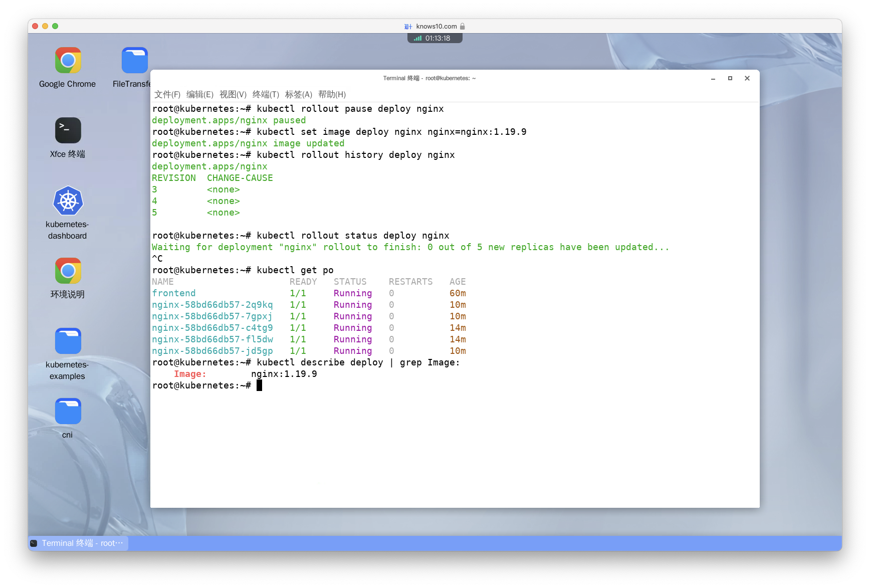Click the pod name nginx-58bd66db57-7gpxj
The width and height of the screenshot is (870, 588).
(212, 316)
